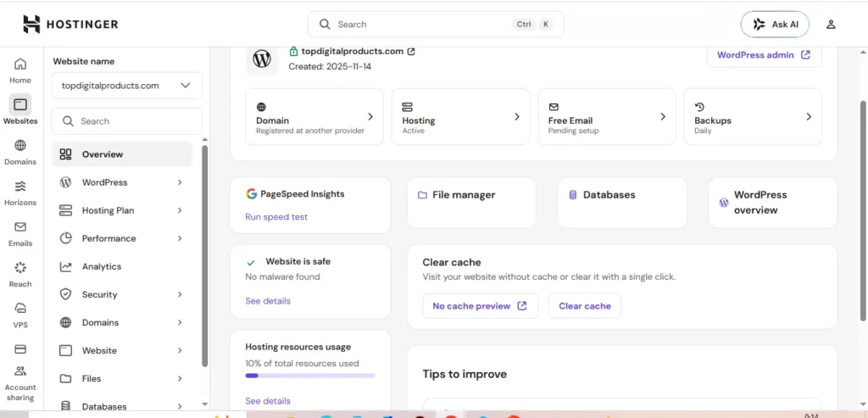Expand the Security sidebar section

click(180, 294)
